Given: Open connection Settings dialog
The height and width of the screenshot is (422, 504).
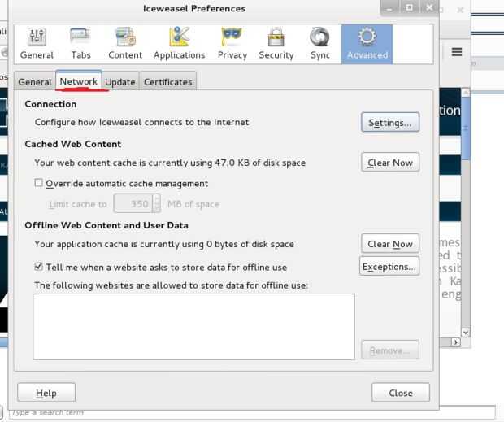Looking at the screenshot, I should (390, 123).
